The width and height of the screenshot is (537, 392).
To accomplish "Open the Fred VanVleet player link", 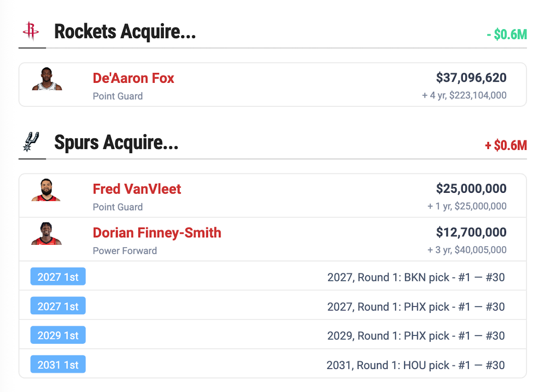I will [x=137, y=189].
